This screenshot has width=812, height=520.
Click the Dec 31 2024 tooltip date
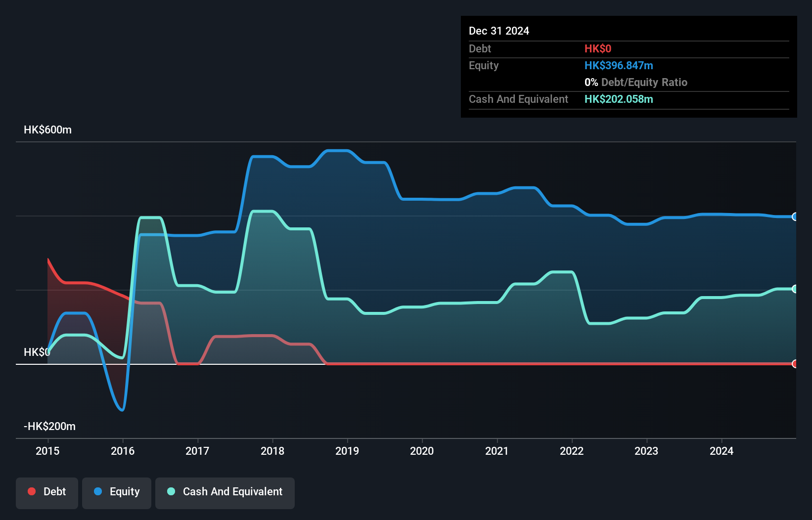point(499,31)
